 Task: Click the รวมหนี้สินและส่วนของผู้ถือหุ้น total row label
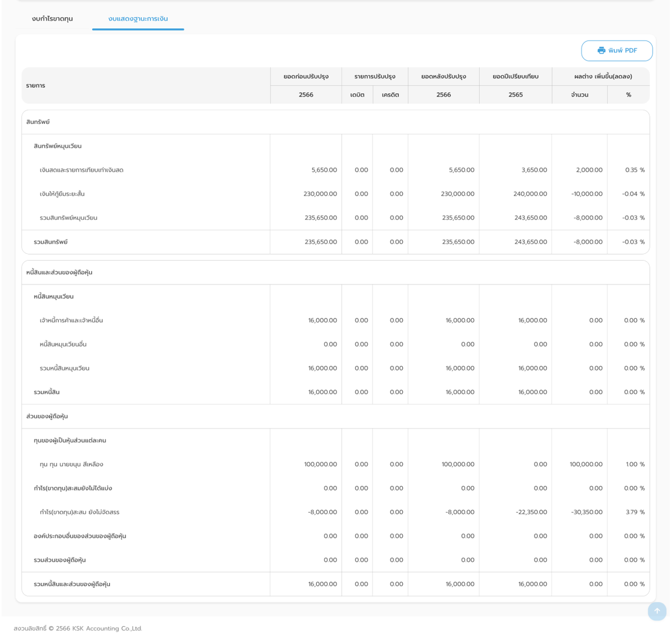pos(72,585)
